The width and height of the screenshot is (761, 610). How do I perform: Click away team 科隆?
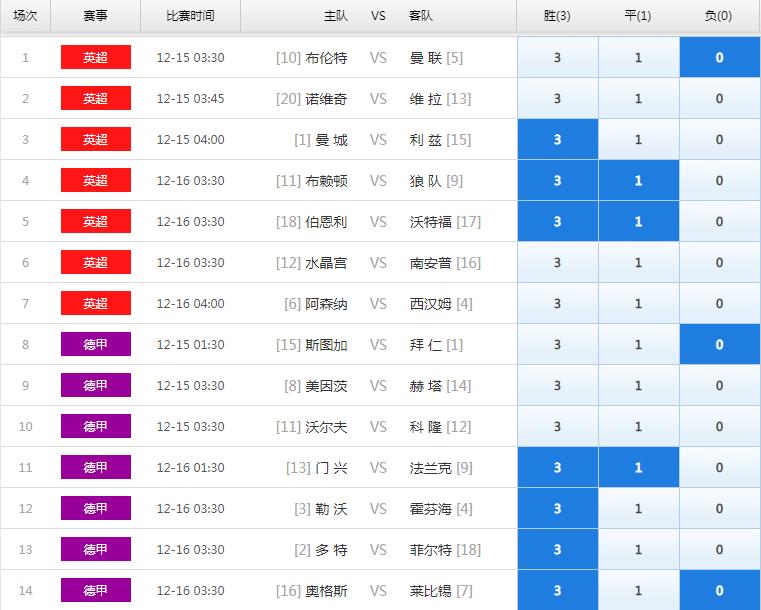pyautogui.click(x=426, y=427)
